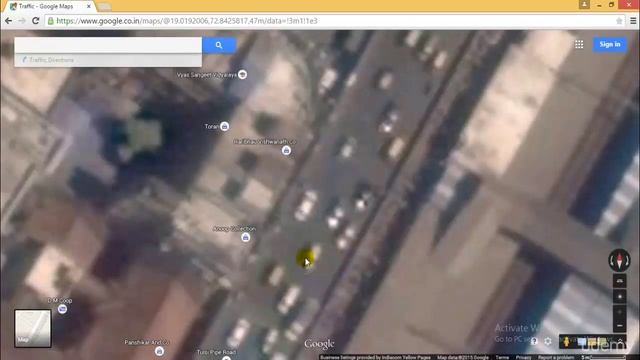
Task: Close the Traffic - Google Maps tab
Action: click(x=89, y=6)
